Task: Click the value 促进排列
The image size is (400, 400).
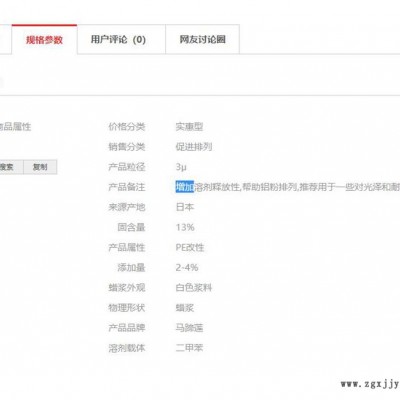Action: pos(194,147)
